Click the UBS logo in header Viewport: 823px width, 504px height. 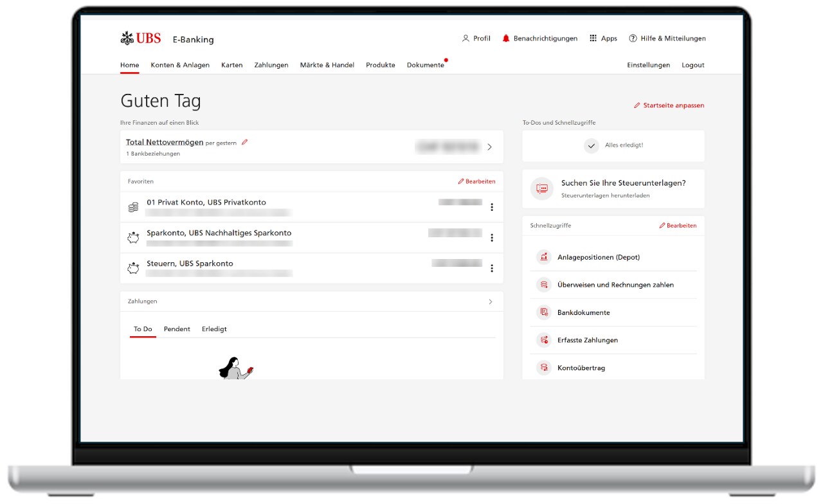(x=140, y=39)
